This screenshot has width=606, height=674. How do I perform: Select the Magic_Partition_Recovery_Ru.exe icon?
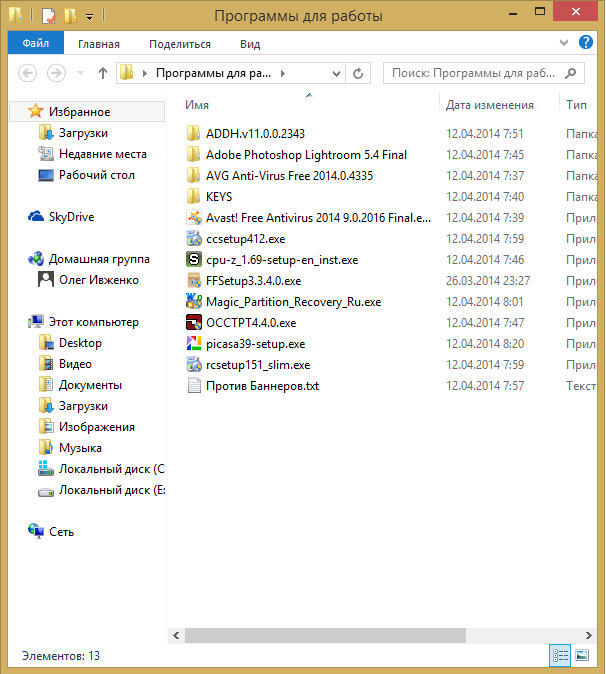[x=194, y=302]
